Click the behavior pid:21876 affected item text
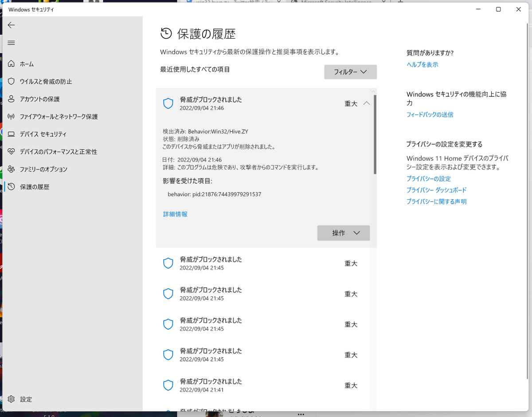Viewport: 532px width, 417px height. pos(214,194)
